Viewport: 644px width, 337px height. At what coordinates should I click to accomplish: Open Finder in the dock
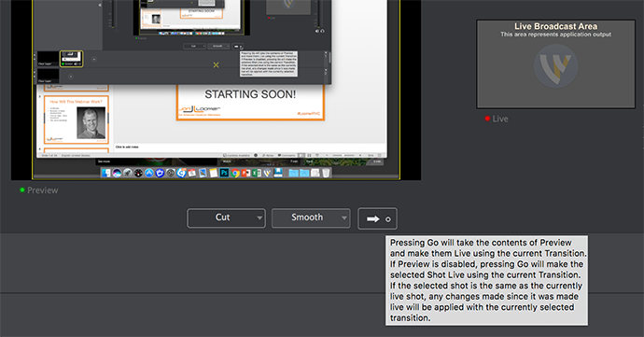106,173
